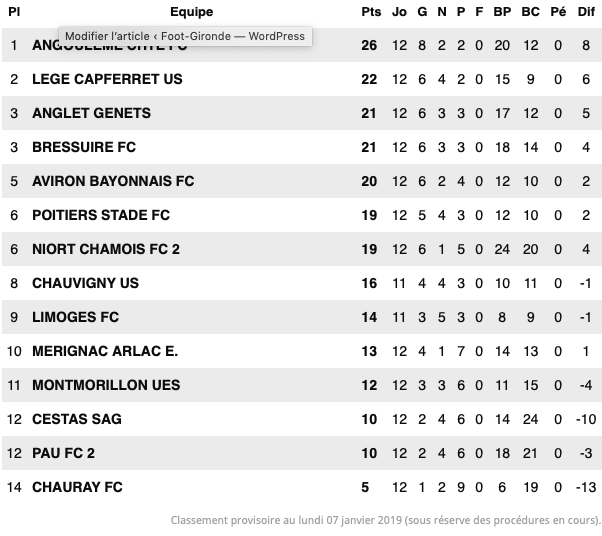This screenshot has height=536, width=602.
Task: Select CHAUVIGNY US team name
Action: coord(86,283)
